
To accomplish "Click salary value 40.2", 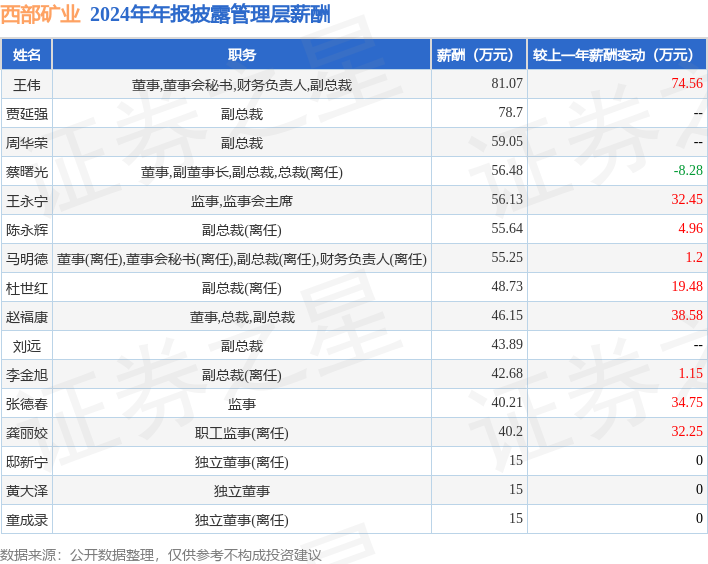I will point(510,431).
